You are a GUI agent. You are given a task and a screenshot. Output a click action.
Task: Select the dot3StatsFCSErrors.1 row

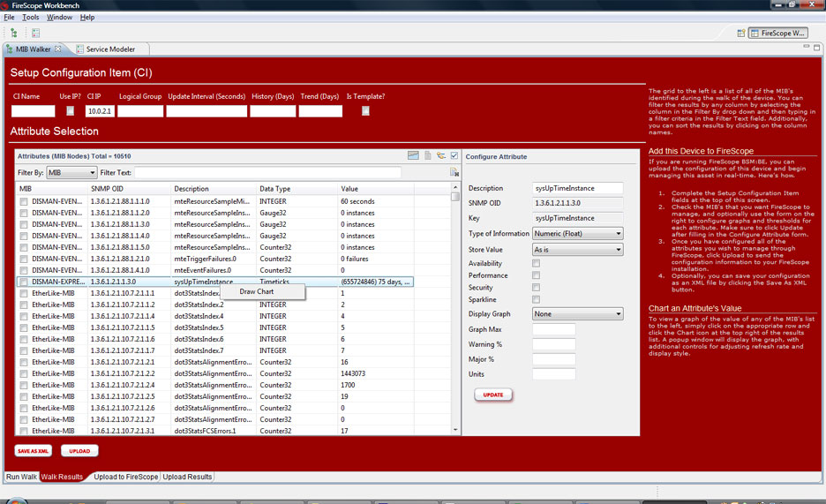click(215, 431)
